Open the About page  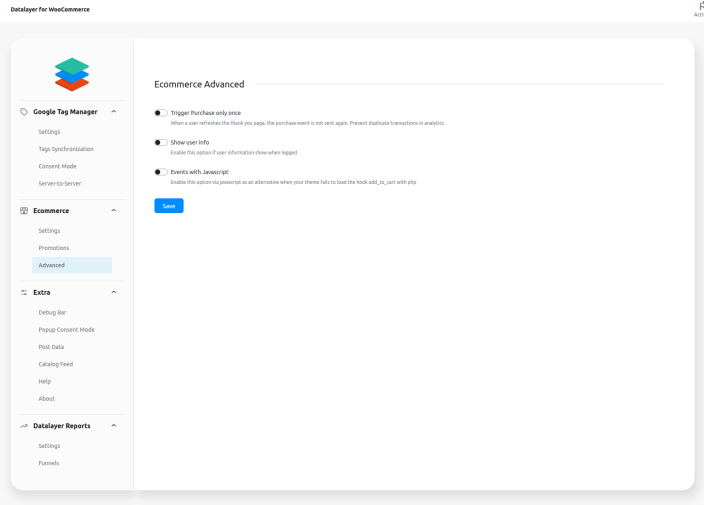click(x=47, y=399)
